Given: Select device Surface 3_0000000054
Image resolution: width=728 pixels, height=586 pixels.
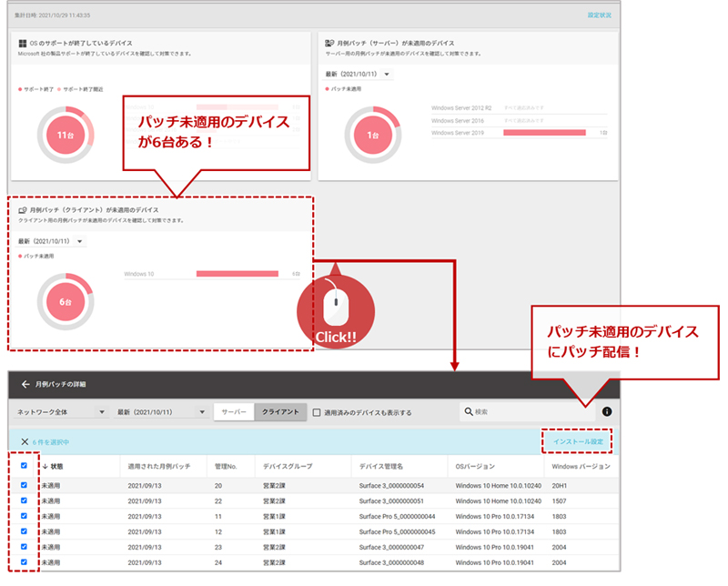Looking at the screenshot, I should [391, 486].
